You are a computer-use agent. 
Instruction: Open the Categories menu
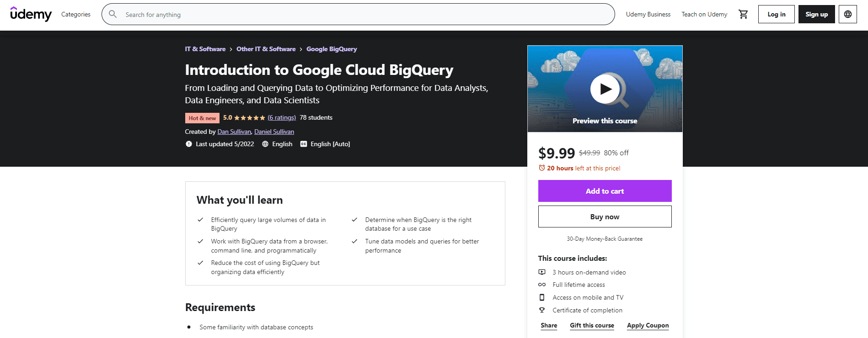[x=76, y=14]
